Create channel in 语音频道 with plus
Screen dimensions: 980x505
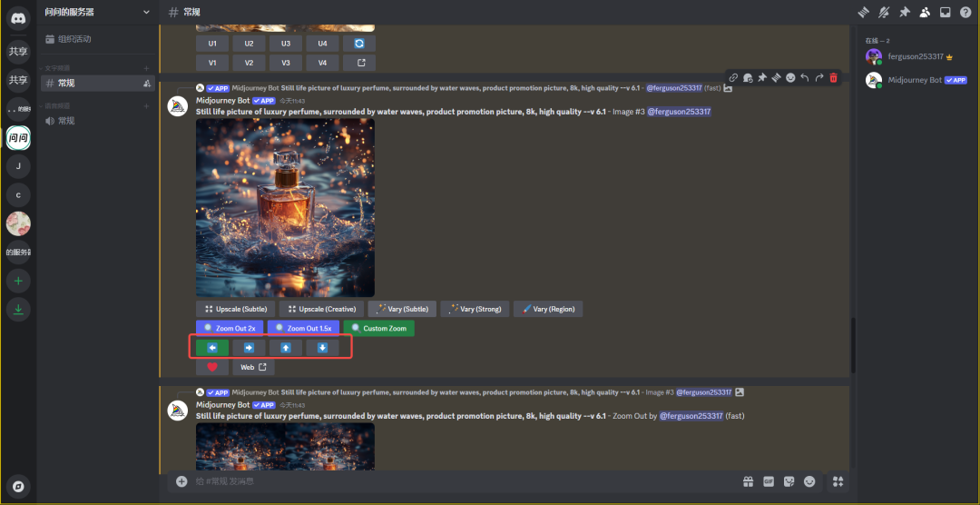coord(147,105)
